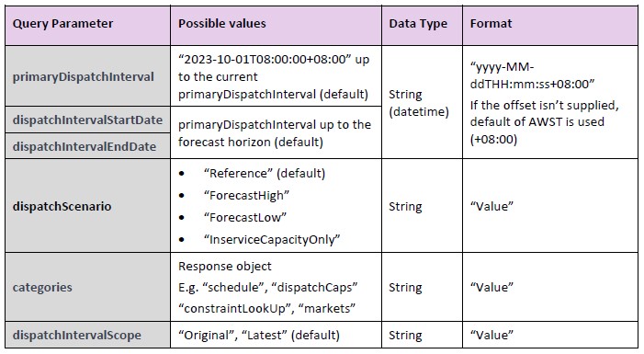Select the dispatchScenario parameter cell

coord(87,206)
